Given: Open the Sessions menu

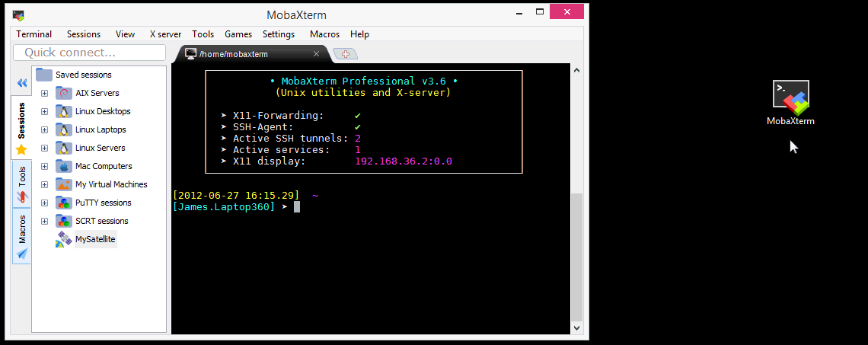Looking at the screenshot, I should (84, 34).
